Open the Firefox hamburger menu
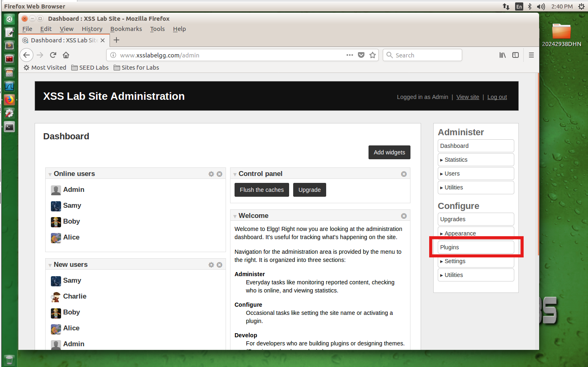 (531, 55)
